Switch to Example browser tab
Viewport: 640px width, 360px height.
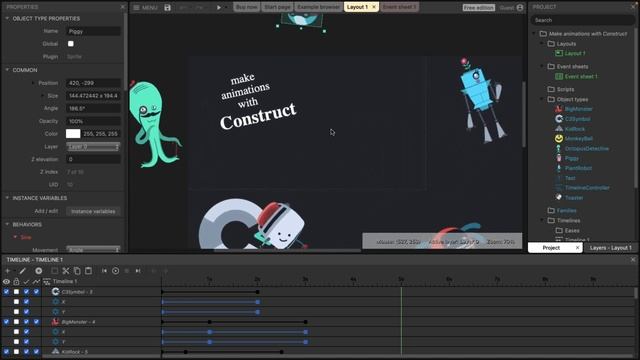click(x=318, y=7)
